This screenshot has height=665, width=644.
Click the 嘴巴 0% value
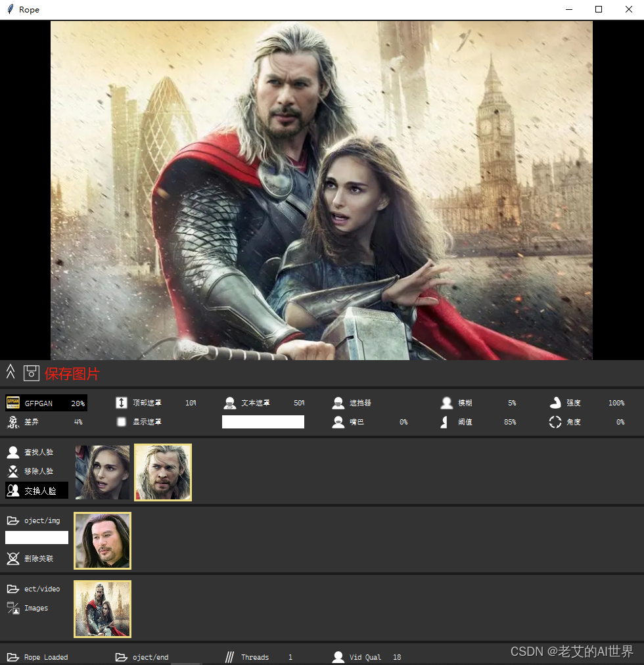click(403, 422)
